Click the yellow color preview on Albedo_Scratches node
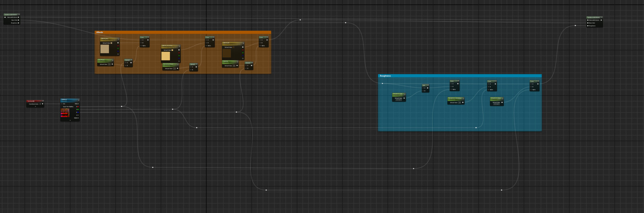Viewport: 644px width, 213px height. tap(166, 56)
